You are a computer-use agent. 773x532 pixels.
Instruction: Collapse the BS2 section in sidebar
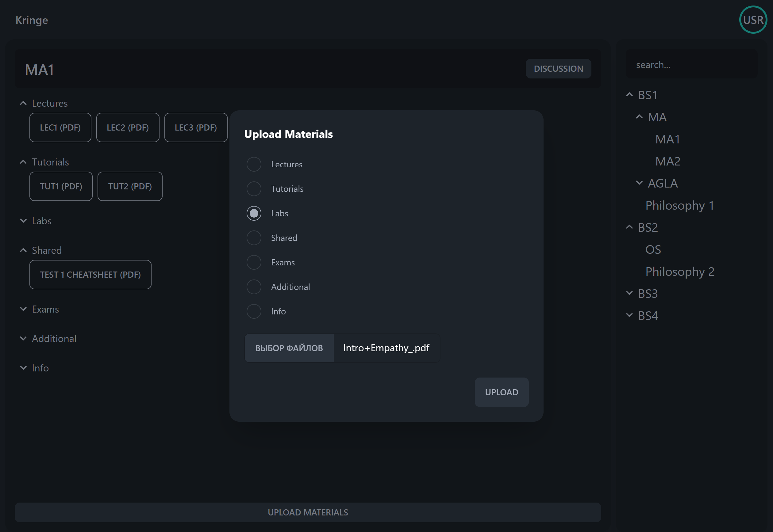(x=631, y=227)
